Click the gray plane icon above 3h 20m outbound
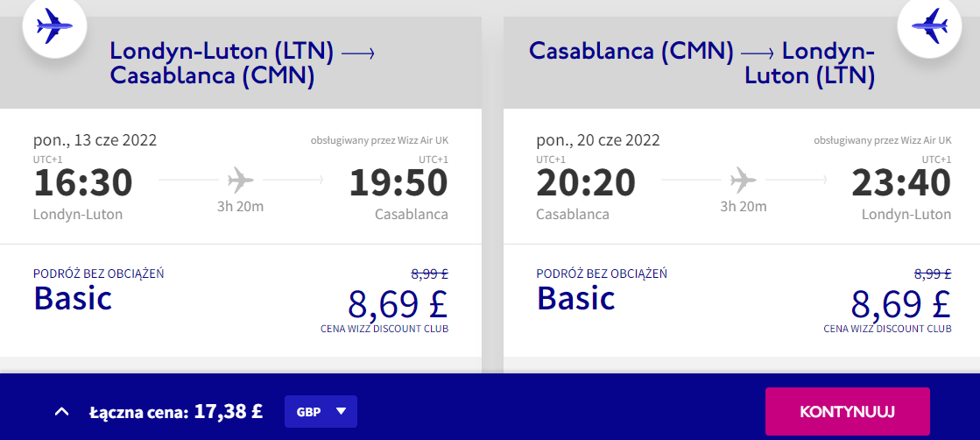The image size is (980, 440). (241, 181)
